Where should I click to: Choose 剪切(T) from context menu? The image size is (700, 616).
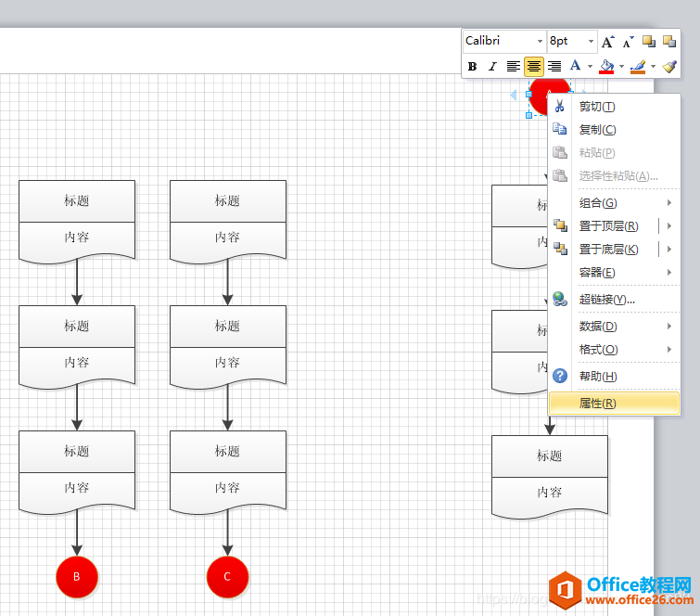pos(615,107)
